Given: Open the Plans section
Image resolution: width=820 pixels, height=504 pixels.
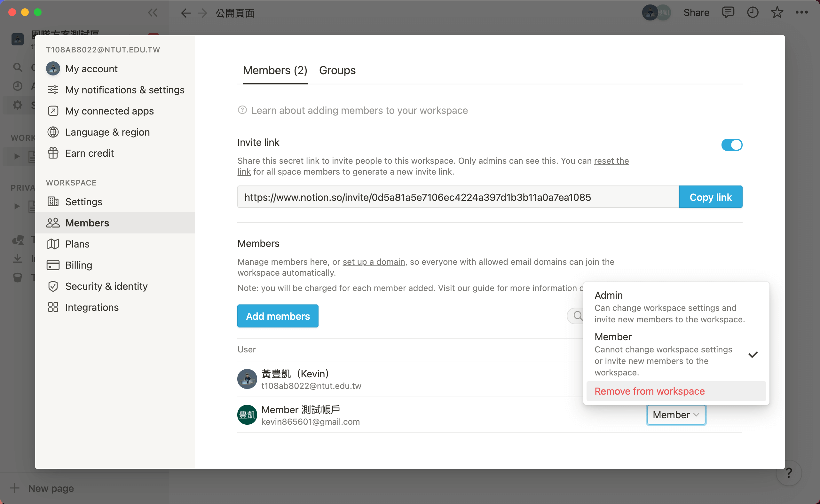Looking at the screenshot, I should click(115, 244).
